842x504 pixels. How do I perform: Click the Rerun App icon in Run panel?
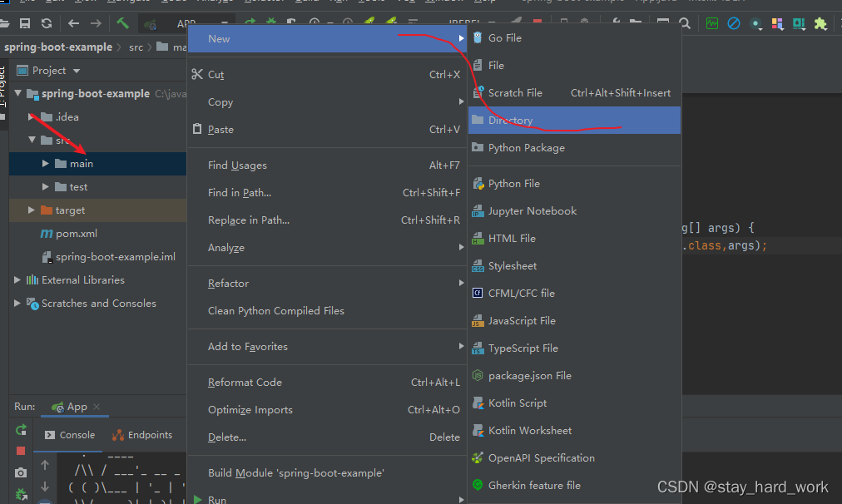(x=21, y=430)
